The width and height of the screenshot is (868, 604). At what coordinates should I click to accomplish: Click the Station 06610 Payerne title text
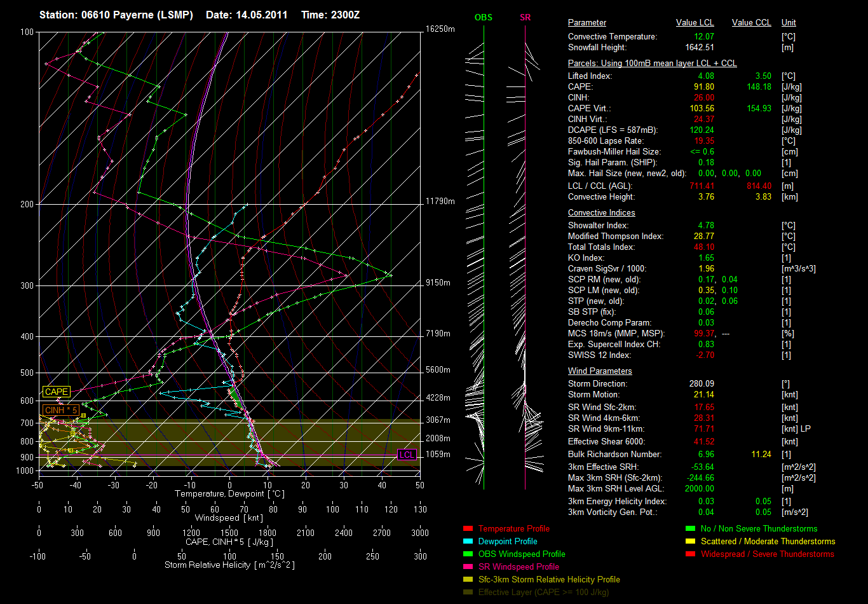tap(116, 15)
